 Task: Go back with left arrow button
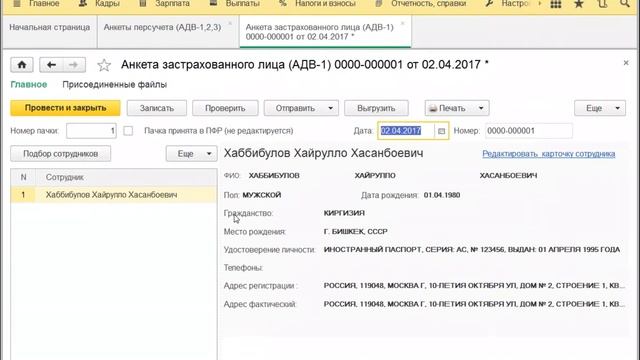point(51,65)
